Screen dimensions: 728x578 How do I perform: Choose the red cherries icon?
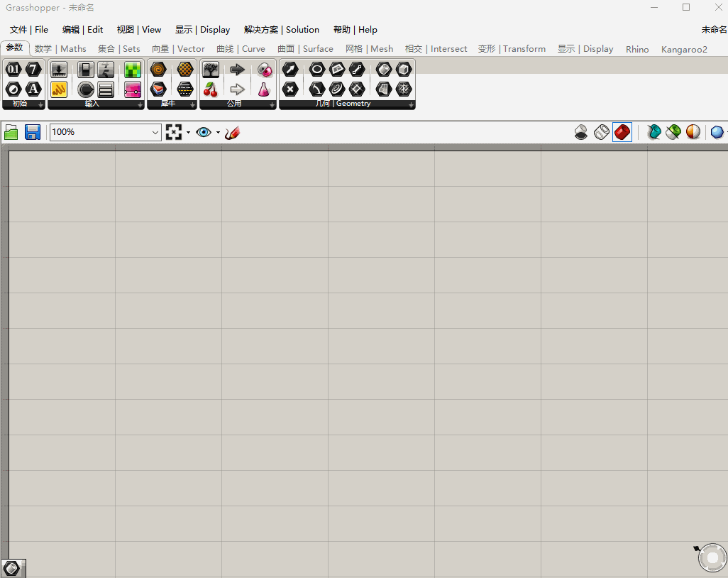click(x=211, y=89)
